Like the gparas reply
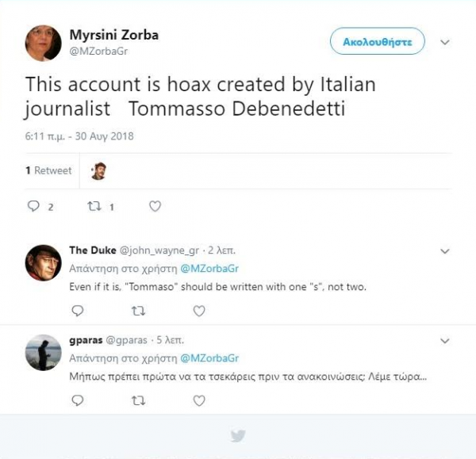The width and height of the screenshot is (476, 459). pos(199,400)
